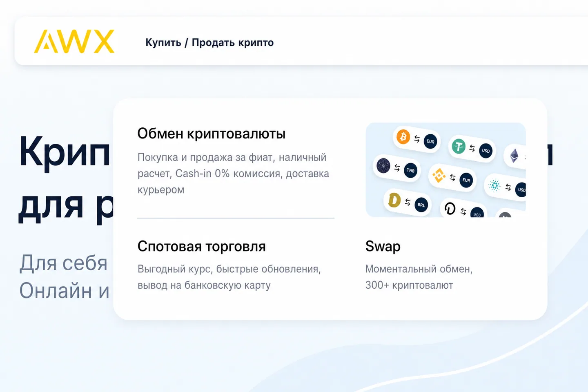
Task: Click the TNB currency badge
Action: pos(410,171)
